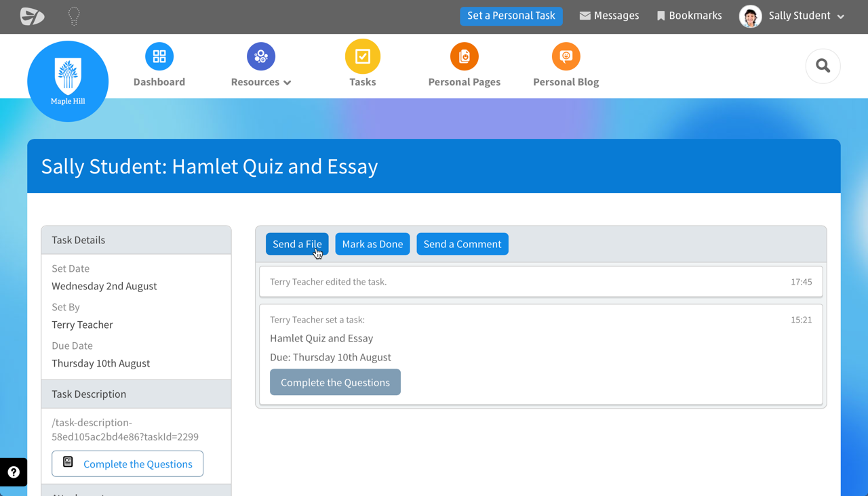The height and width of the screenshot is (496, 868).
Task: Click the Maple Hill school logo
Action: click(68, 81)
